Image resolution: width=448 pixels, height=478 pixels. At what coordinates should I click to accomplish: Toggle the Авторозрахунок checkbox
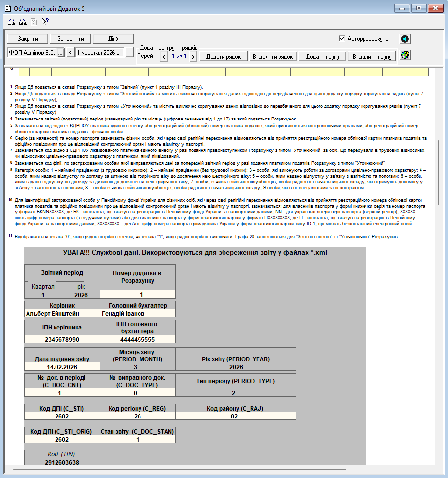click(x=342, y=39)
